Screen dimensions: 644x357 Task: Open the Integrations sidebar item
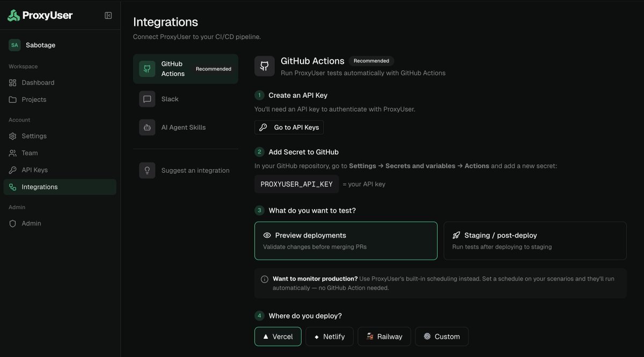tap(60, 187)
